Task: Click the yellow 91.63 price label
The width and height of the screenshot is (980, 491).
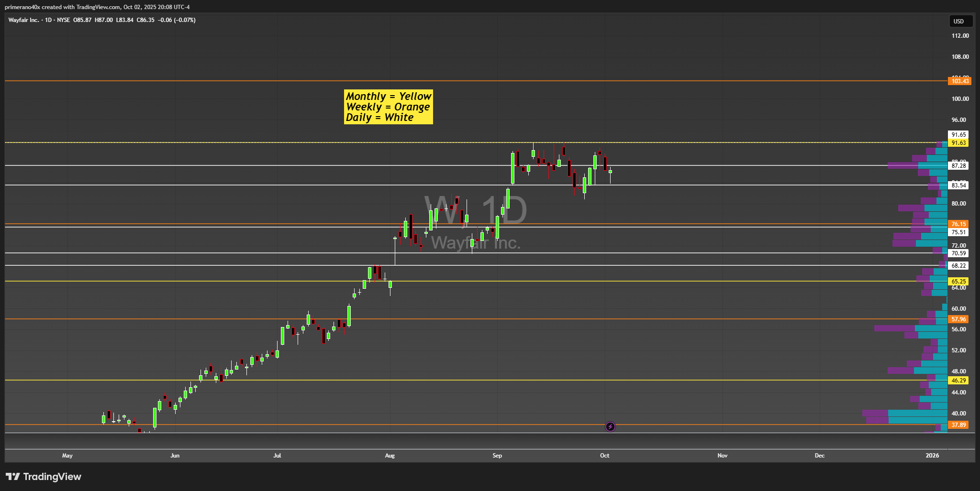Action: click(958, 143)
